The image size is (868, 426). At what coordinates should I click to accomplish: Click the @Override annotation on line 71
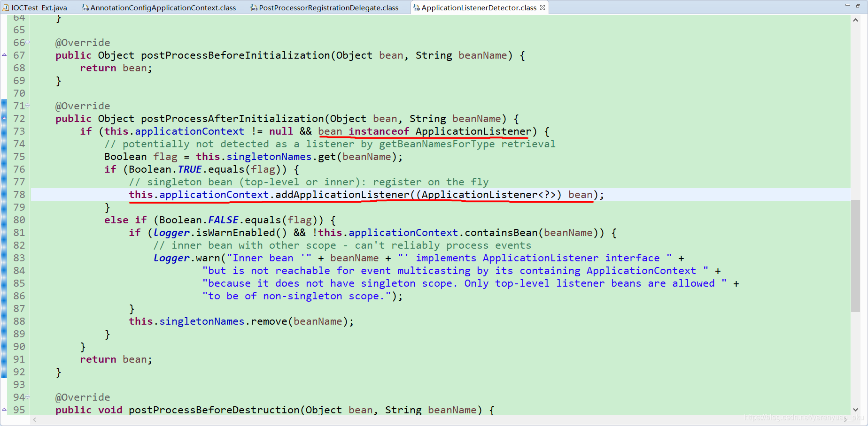point(83,106)
